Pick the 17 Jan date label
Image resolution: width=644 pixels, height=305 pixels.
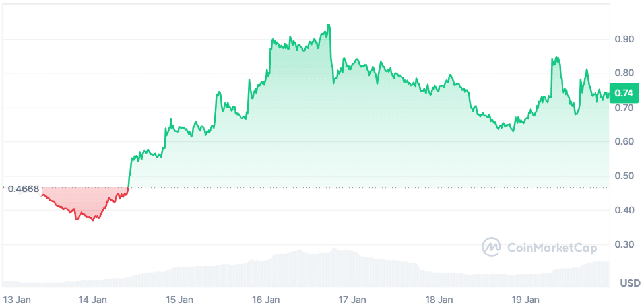coord(352,300)
